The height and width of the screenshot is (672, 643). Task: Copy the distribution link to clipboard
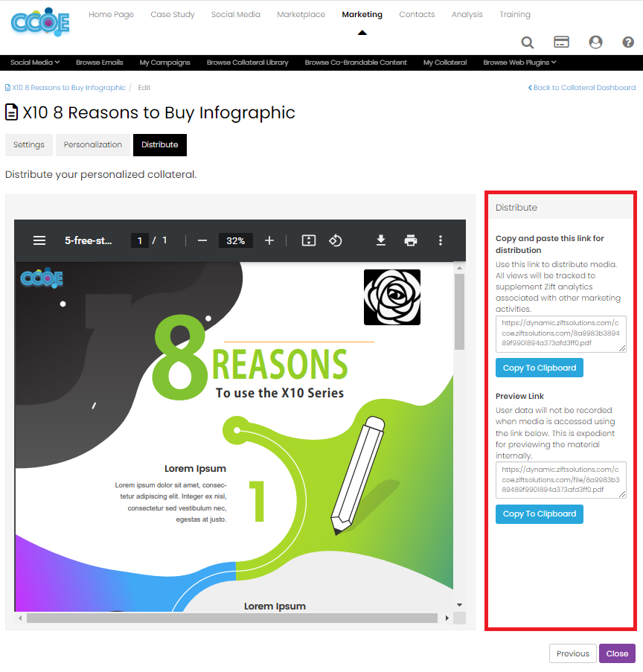pos(540,368)
